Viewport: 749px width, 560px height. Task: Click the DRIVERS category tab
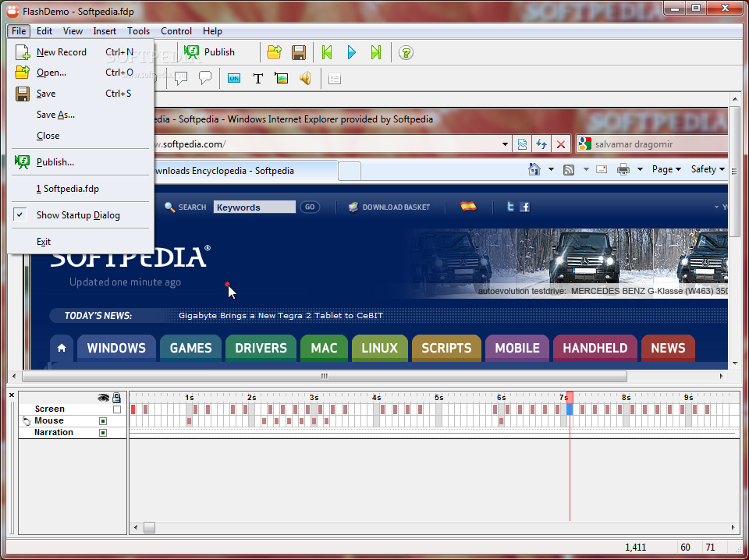[261, 348]
